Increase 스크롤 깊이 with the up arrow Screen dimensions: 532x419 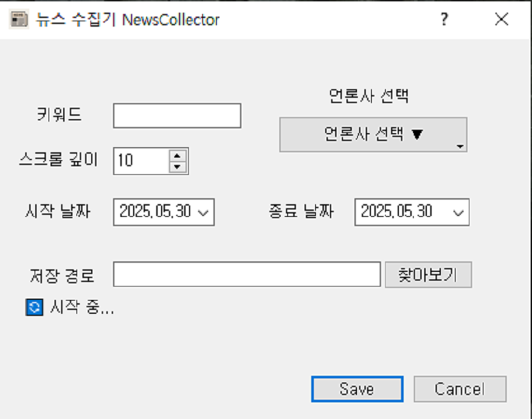177,155
